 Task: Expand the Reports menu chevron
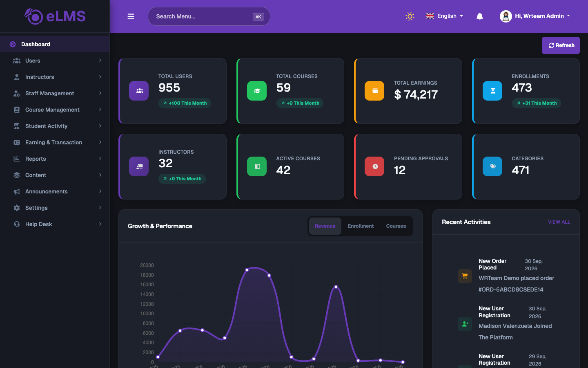pyautogui.click(x=100, y=159)
